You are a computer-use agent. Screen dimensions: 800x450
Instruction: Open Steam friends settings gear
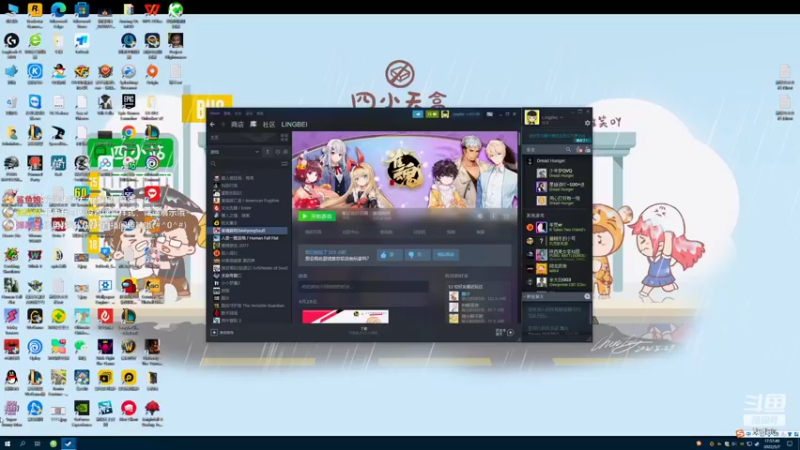click(587, 123)
